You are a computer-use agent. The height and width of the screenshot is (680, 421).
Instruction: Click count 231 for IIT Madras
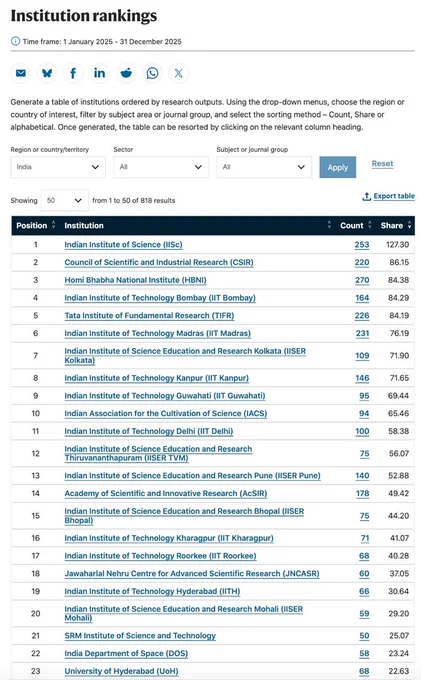click(362, 333)
